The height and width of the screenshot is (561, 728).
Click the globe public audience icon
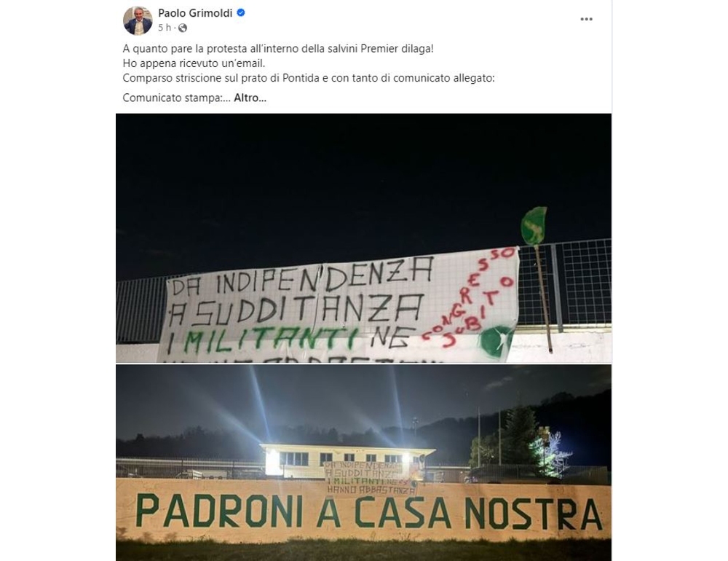coord(183,28)
